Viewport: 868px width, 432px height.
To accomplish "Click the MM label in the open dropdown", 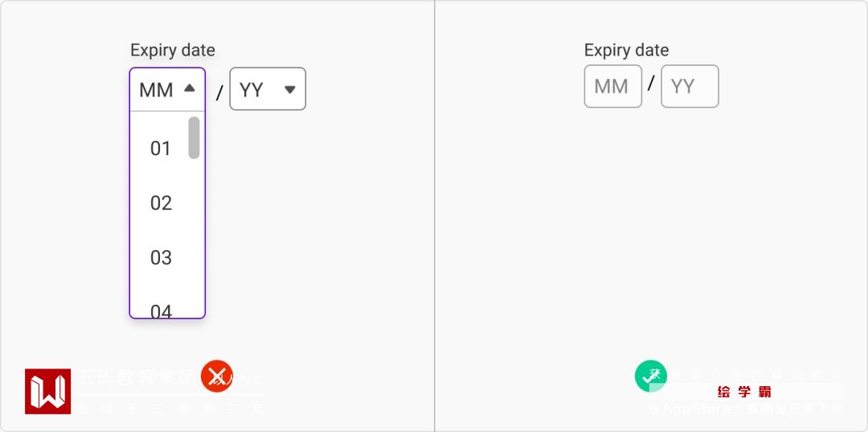I will pos(156,90).
